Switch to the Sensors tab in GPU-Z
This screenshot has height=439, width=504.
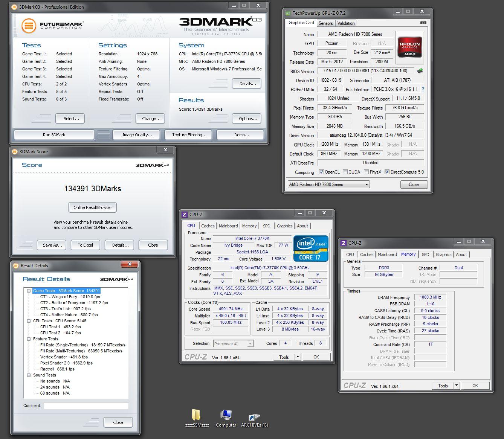pyautogui.click(x=325, y=23)
